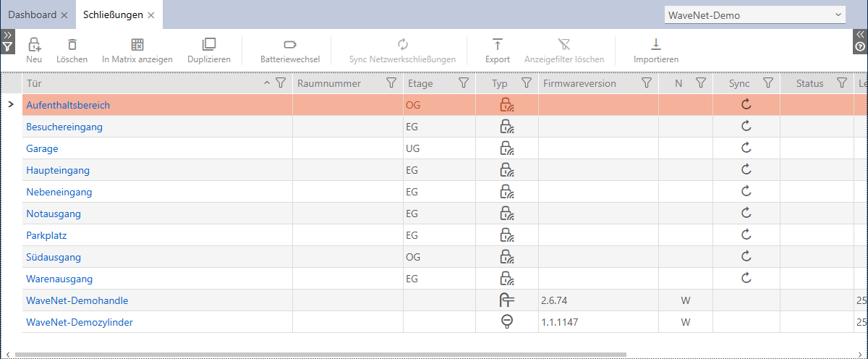Open filter for the Tür column
Viewport: 868px width, 359px height.
pos(281,83)
